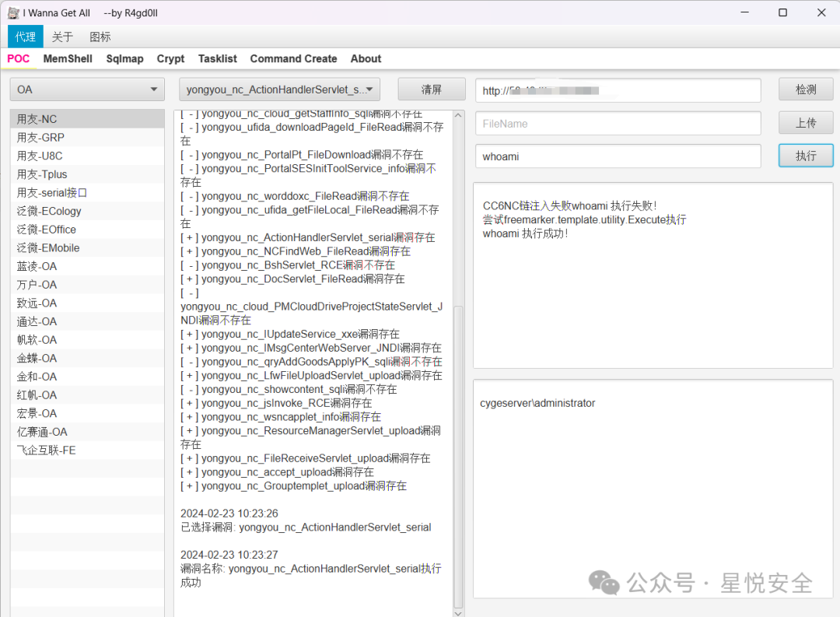Select 帆软-OA in the product list
Screen dimensions: 840x617
pos(87,340)
